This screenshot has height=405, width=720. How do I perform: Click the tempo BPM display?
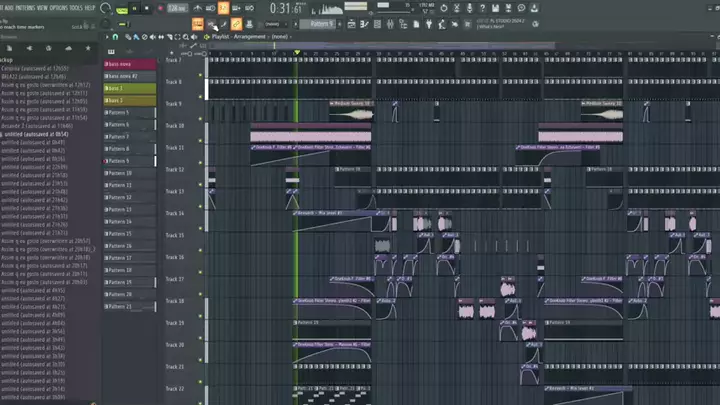[x=176, y=8]
